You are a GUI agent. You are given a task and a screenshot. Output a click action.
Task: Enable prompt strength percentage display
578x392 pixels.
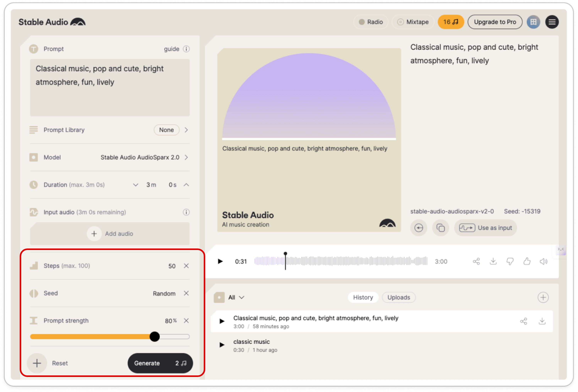[172, 320]
